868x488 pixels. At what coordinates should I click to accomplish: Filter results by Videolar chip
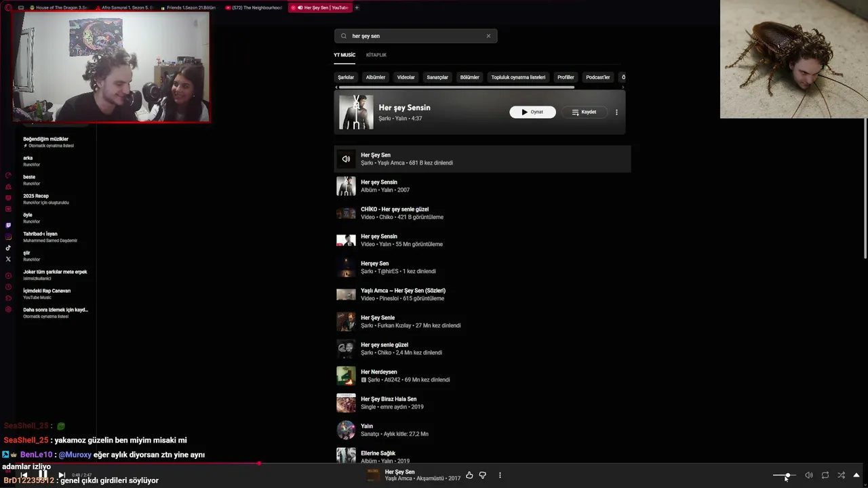coord(406,77)
